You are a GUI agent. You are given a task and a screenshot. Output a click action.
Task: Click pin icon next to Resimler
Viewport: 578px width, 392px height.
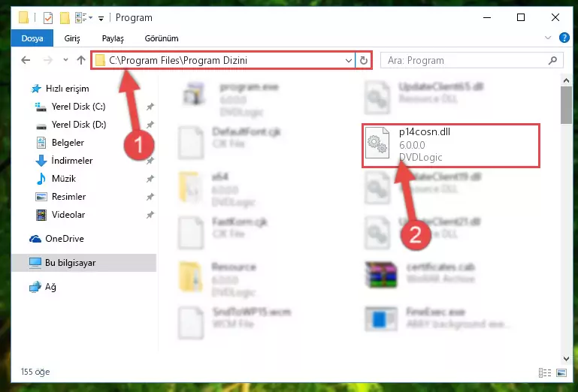point(150,197)
